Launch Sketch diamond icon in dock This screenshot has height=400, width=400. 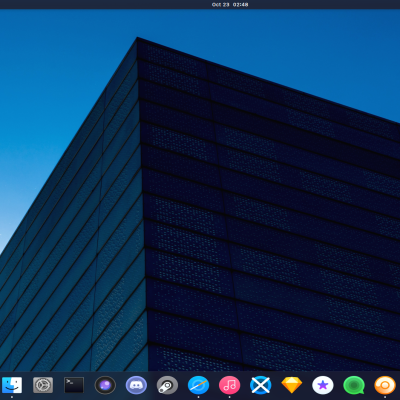(x=292, y=385)
